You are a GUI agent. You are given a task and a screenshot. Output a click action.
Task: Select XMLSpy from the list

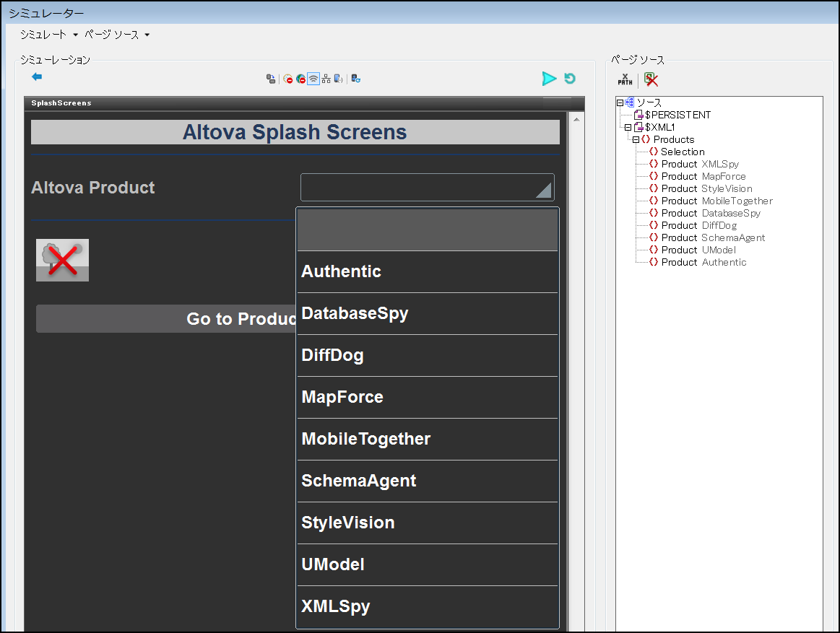[428, 606]
